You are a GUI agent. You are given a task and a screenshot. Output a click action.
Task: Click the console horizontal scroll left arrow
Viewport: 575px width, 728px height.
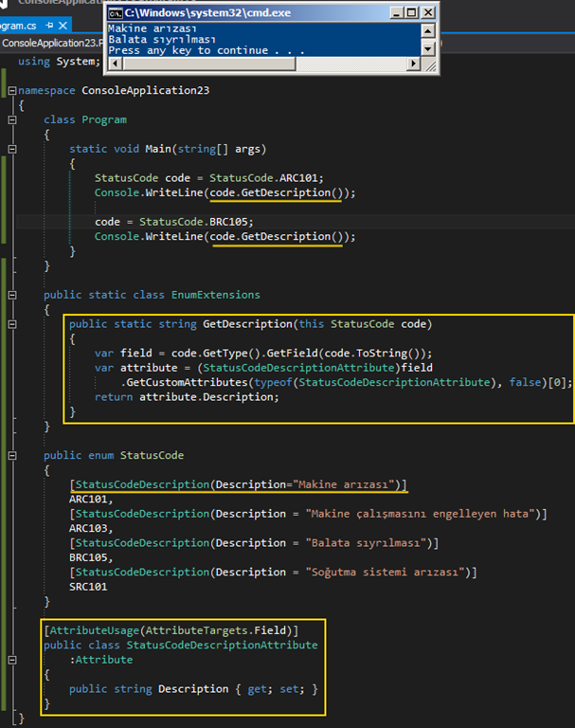(112, 64)
